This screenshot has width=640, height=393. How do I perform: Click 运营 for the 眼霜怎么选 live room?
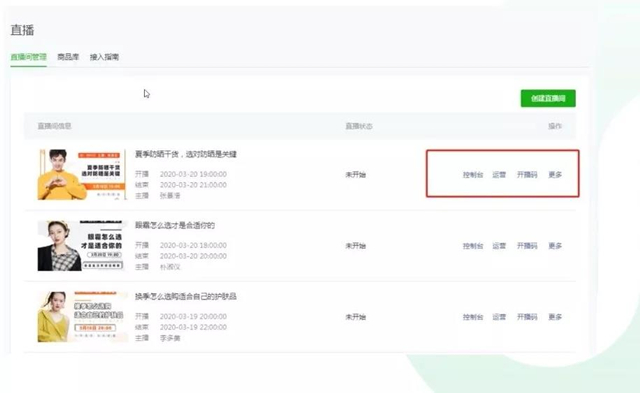point(499,246)
